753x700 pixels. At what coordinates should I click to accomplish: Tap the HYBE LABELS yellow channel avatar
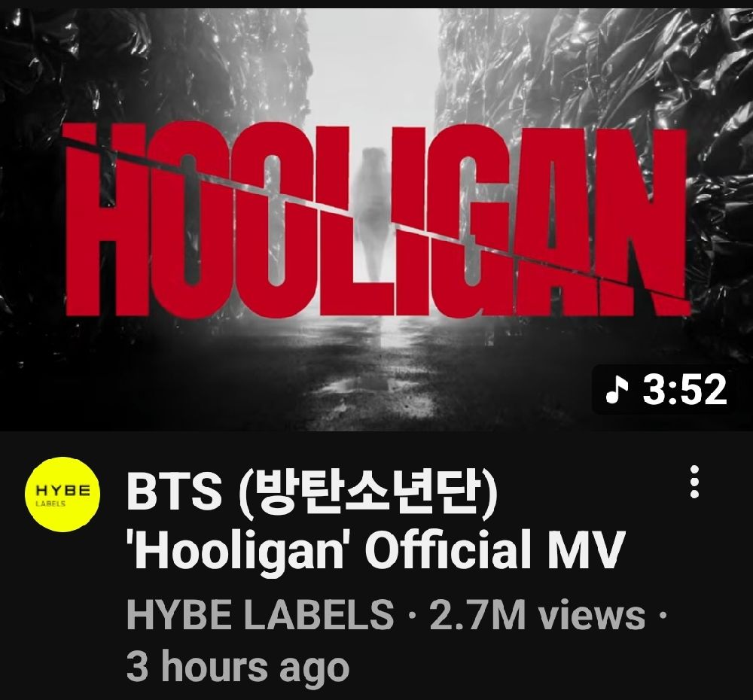pyautogui.click(x=63, y=494)
